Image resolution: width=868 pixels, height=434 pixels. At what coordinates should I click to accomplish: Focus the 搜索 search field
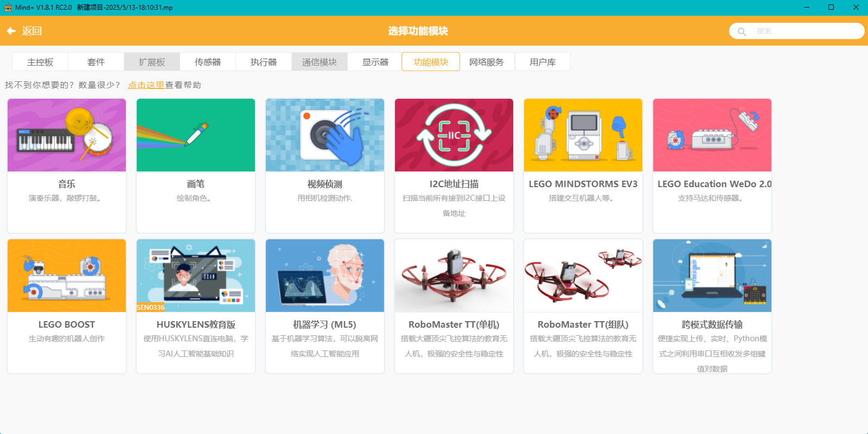tap(796, 31)
